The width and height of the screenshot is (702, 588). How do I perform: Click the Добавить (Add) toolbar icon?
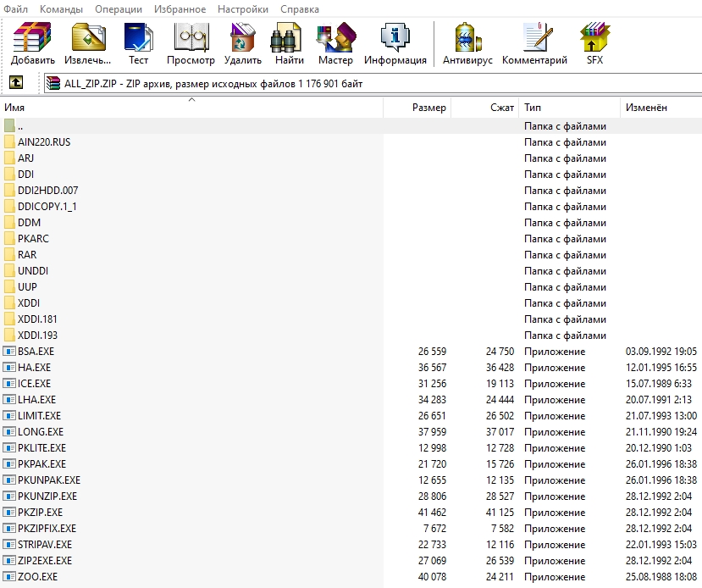(x=32, y=43)
